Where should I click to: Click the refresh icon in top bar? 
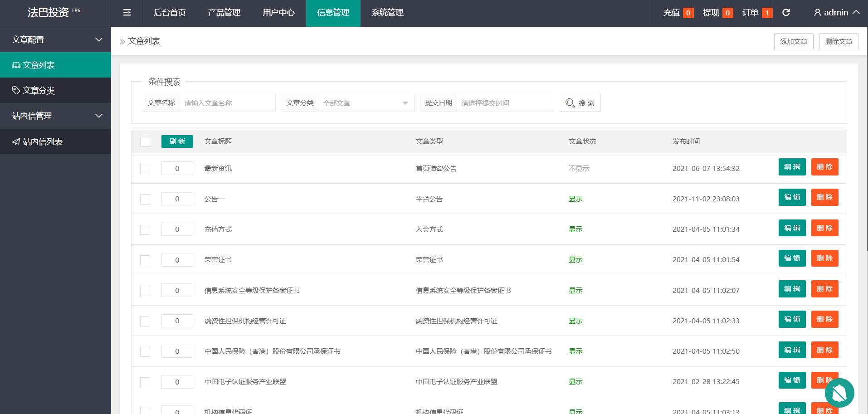tap(786, 13)
